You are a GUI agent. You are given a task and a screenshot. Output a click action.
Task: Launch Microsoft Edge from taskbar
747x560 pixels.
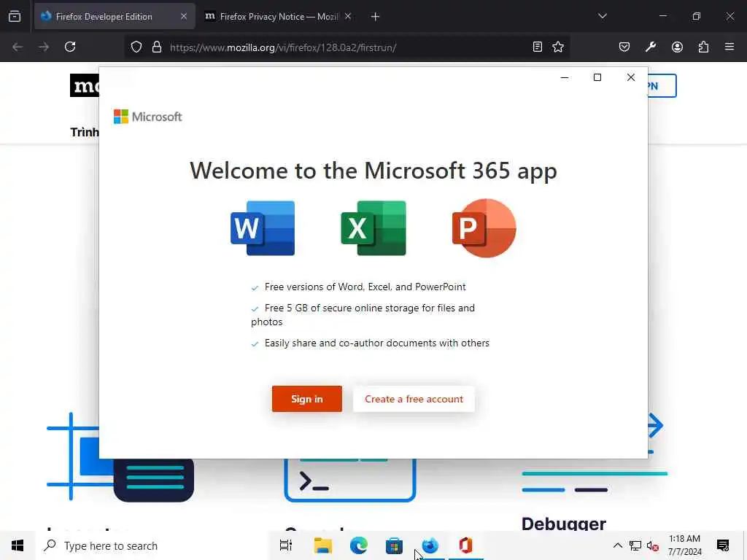point(358,545)
